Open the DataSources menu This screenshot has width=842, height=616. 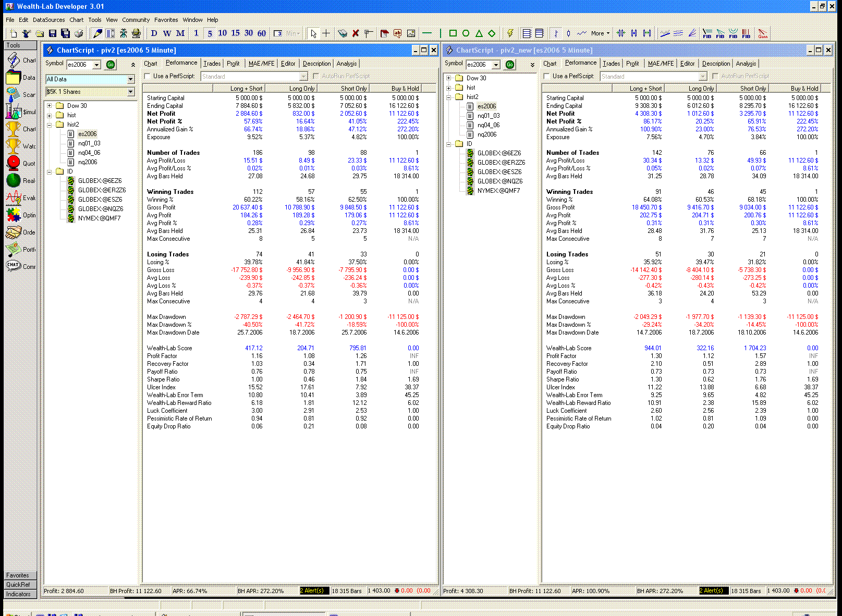tap(49, 20)
